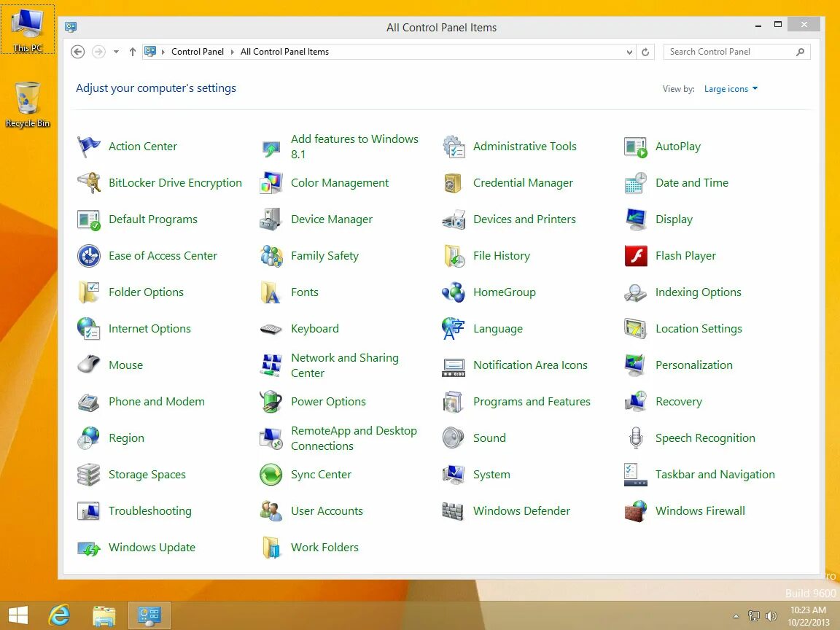
Task: Click the Sound speaker icon
Action: coord(454,437)
